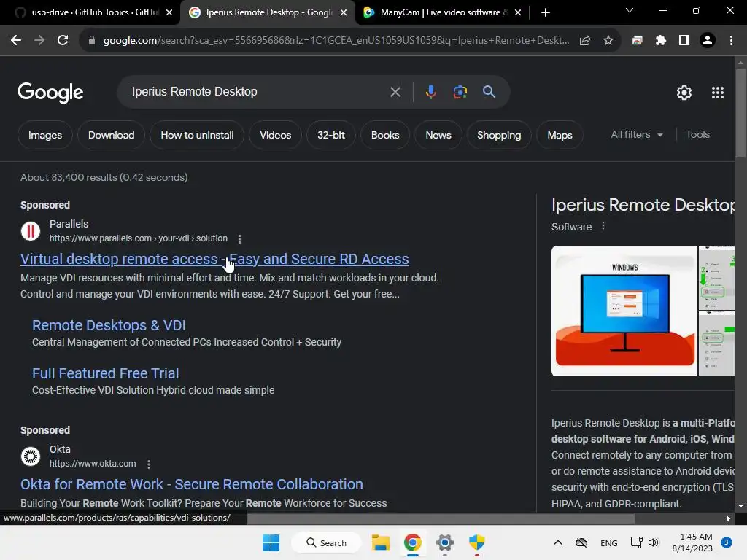Click the horizontal scrollbar thumb
The width and height of the screenshot is (747, 560).
[x=441, y=518]
